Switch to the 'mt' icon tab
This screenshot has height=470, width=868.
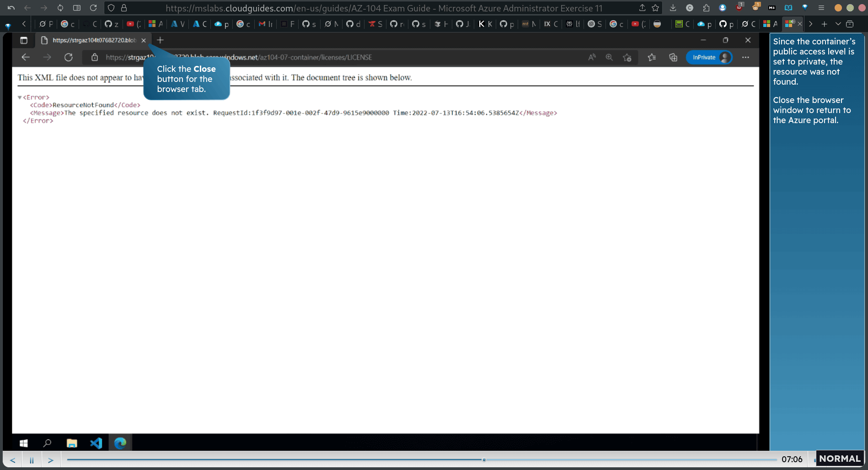(x=529, y=24)
